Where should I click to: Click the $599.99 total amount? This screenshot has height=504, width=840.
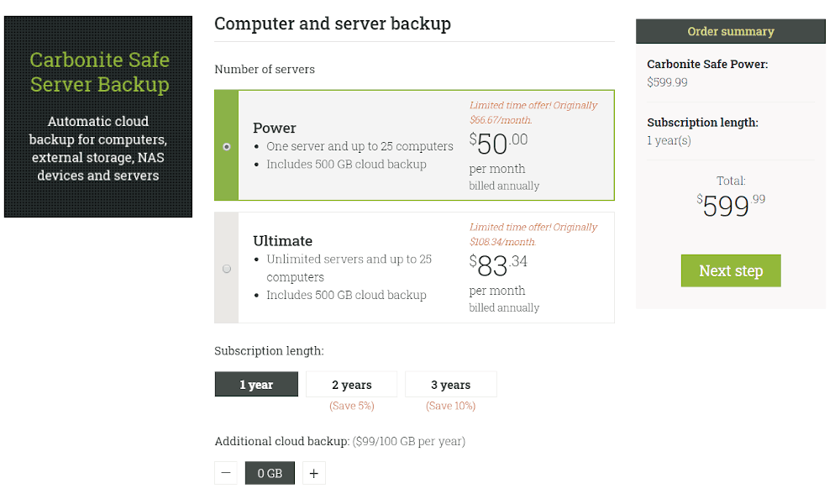pos(731,205)
